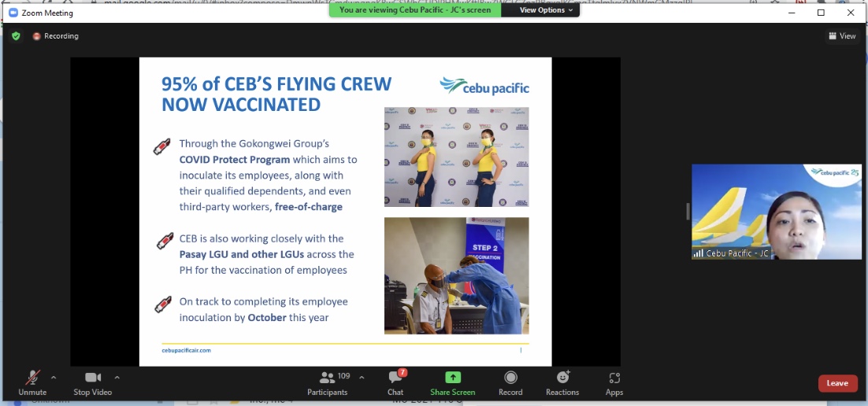Click the participant count 109

click(x=343, y=376)
